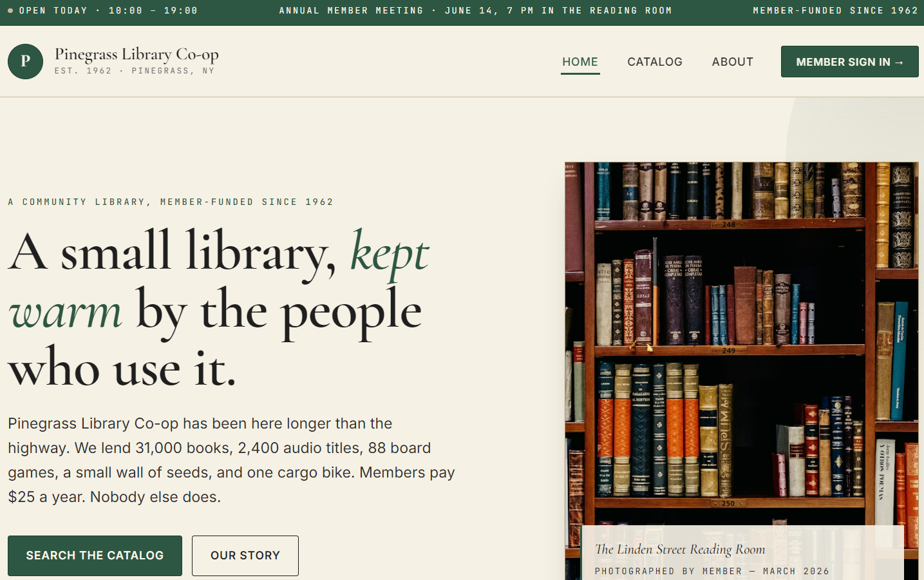Click 'Photographed by Member — March 2026' credit
Viewport: 924px width, 580px height.
[x=712, y=571]
